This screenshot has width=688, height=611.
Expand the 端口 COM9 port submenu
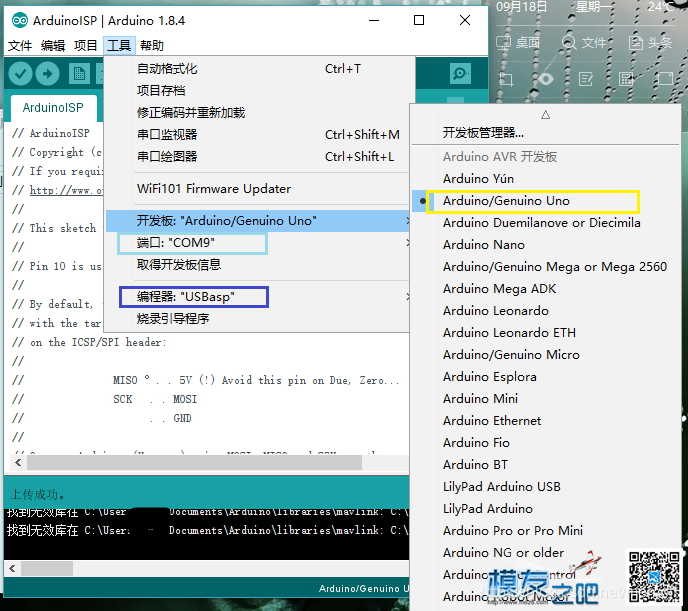pos(258,243)
